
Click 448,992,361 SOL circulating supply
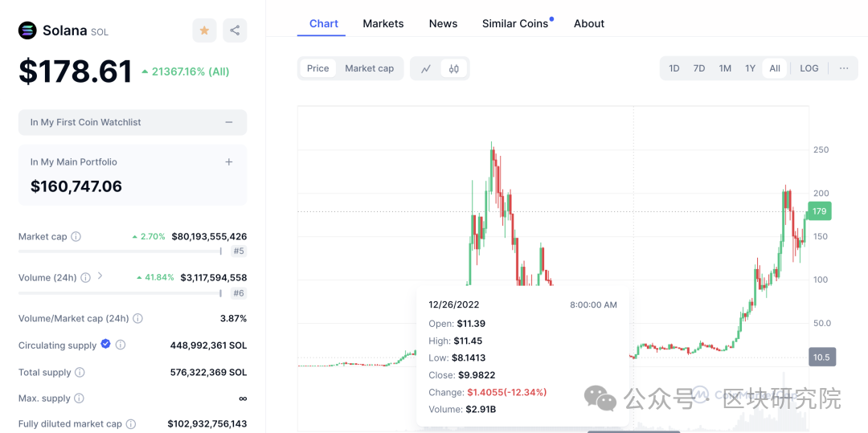pos(209,345)
